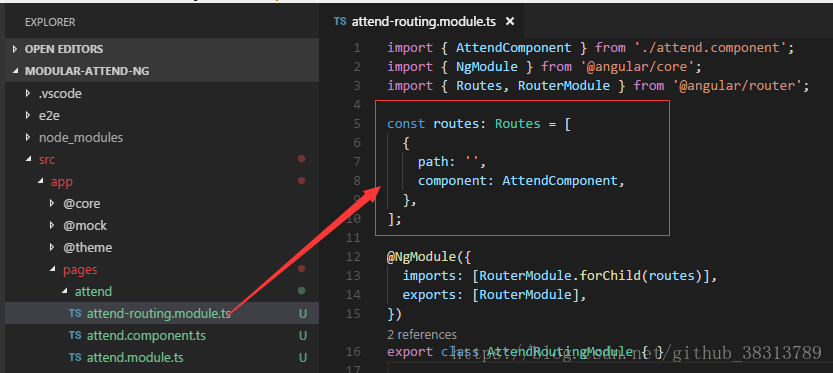
Task: Click line number 5 in the gutter
Action: tap(356, 124)
